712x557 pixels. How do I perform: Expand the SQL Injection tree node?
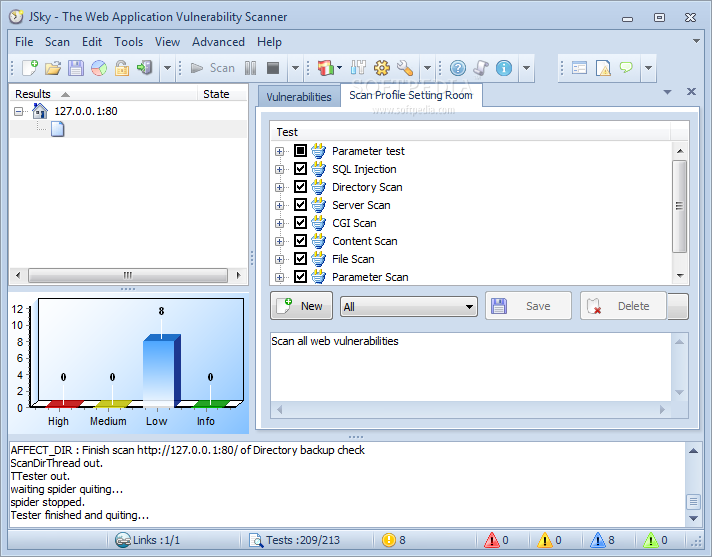(280, 169)
